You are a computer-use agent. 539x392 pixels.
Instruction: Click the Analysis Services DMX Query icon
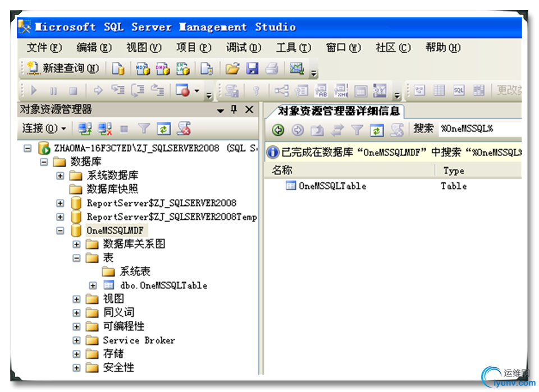click(163, 68)
